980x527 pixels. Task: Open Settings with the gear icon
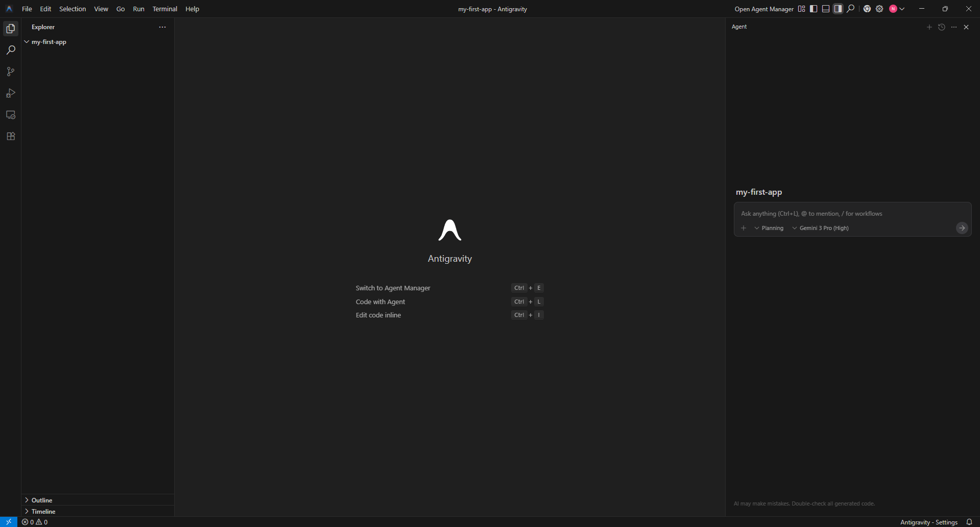879,9
